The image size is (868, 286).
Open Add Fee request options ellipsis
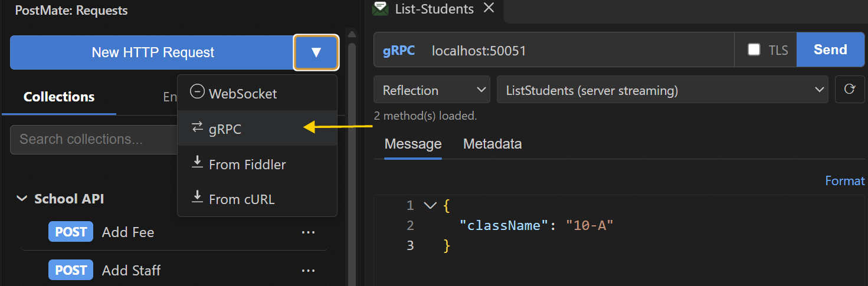[308, 232]
